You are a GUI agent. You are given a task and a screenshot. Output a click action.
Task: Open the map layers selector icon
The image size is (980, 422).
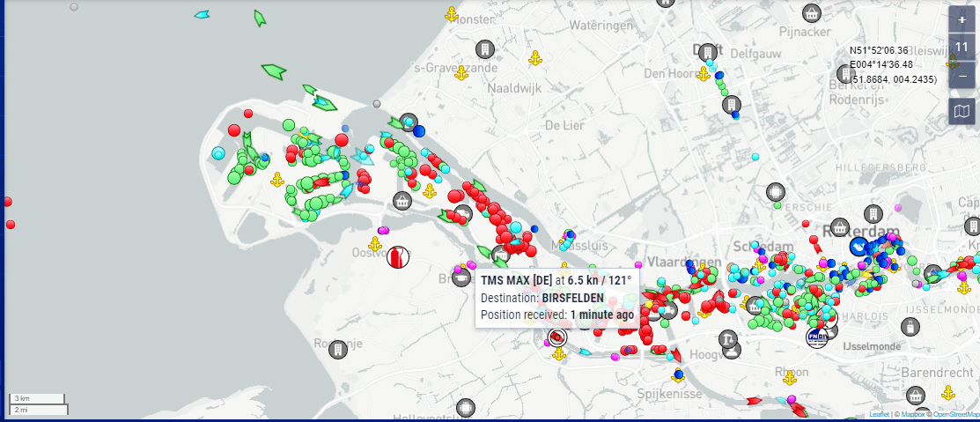[962, 110]
